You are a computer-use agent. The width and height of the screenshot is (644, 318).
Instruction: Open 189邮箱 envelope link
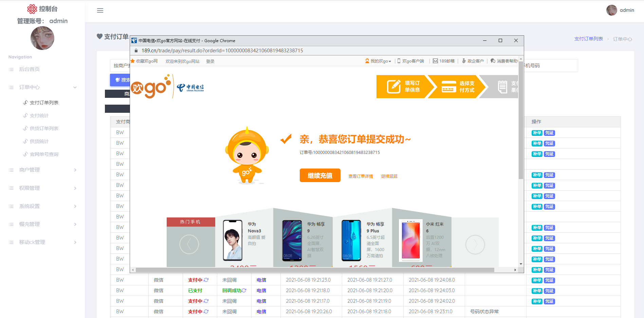click(443, 61)
